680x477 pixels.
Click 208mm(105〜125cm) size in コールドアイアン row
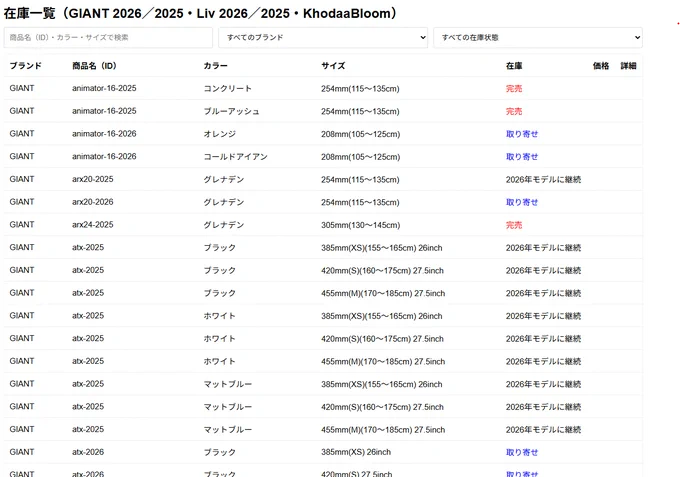(360, 157)
